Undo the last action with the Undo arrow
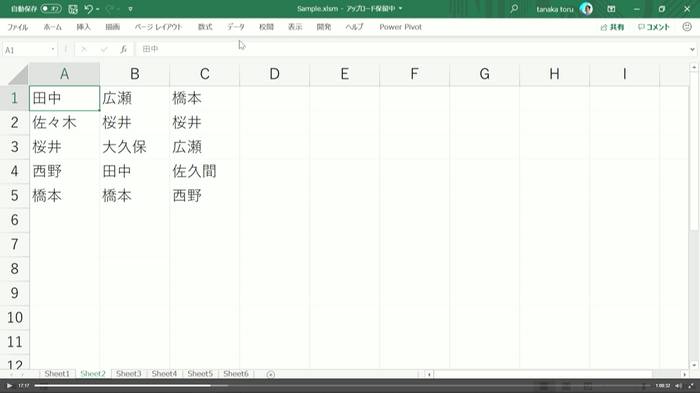Viewport: 700px width, 393px height. pyautogui.click(x=88, y=9)
